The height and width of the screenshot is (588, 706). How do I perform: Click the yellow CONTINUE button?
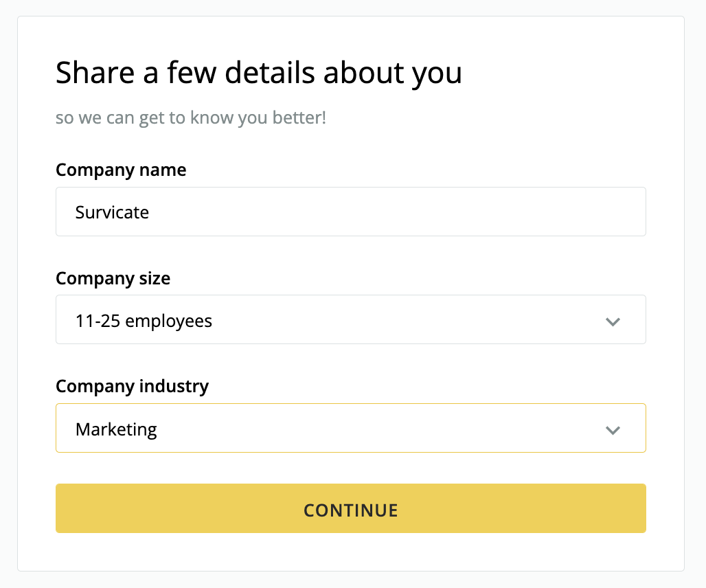351,508
